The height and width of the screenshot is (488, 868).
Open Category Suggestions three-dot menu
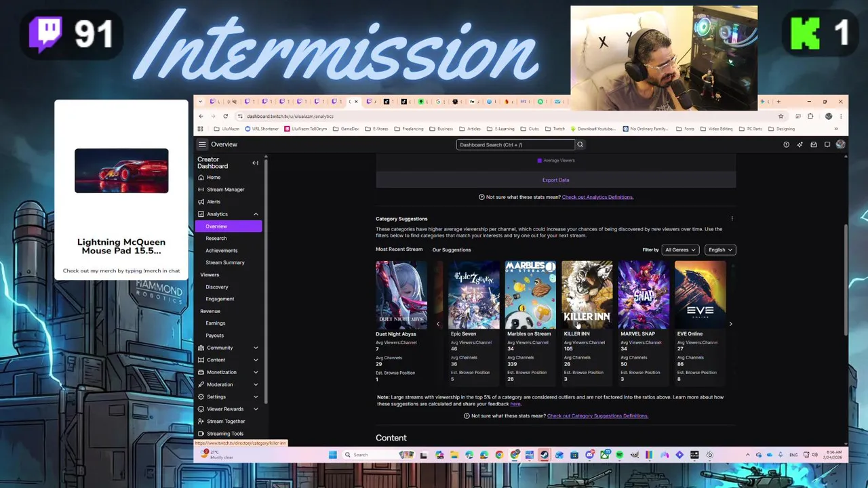(732, 219)
